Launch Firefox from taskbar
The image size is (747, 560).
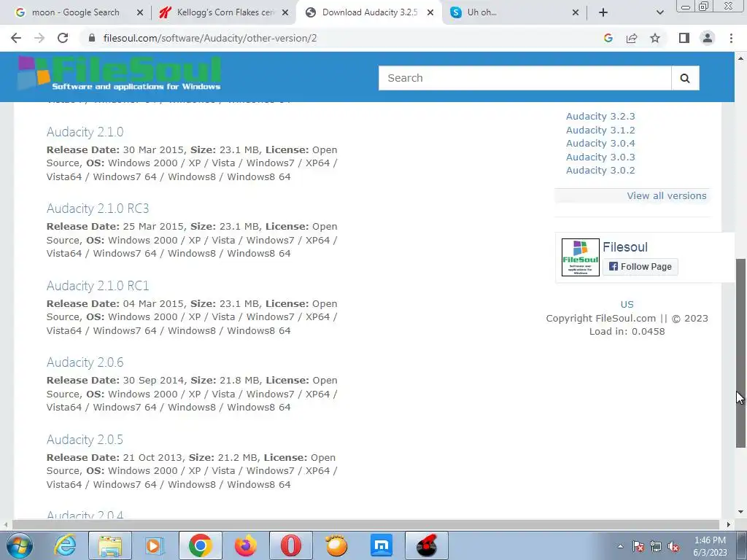pyautogui.click(x=245, y=545)
